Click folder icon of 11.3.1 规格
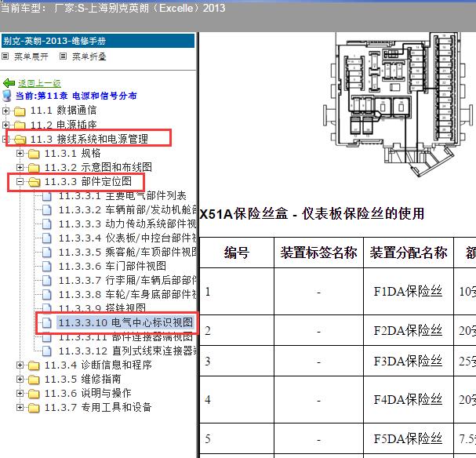This screenshot has height=458, width=476. 34,154
